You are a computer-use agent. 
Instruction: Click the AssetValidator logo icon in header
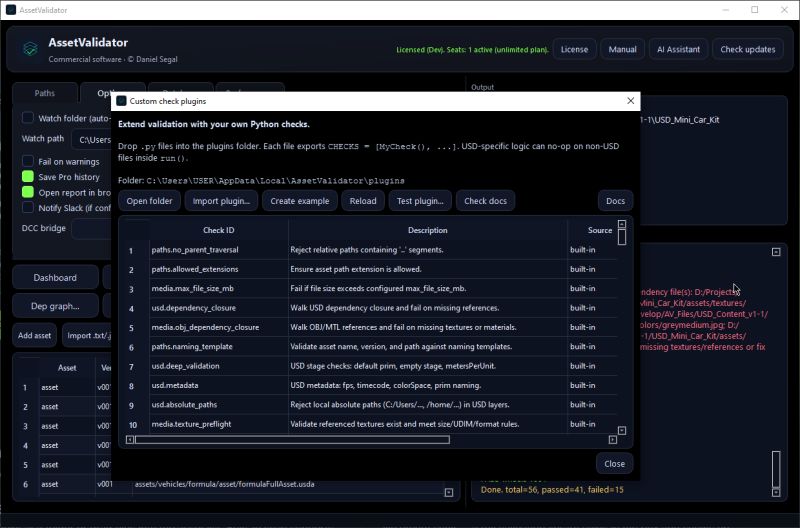pyautogui.click(x=30, y=48)
